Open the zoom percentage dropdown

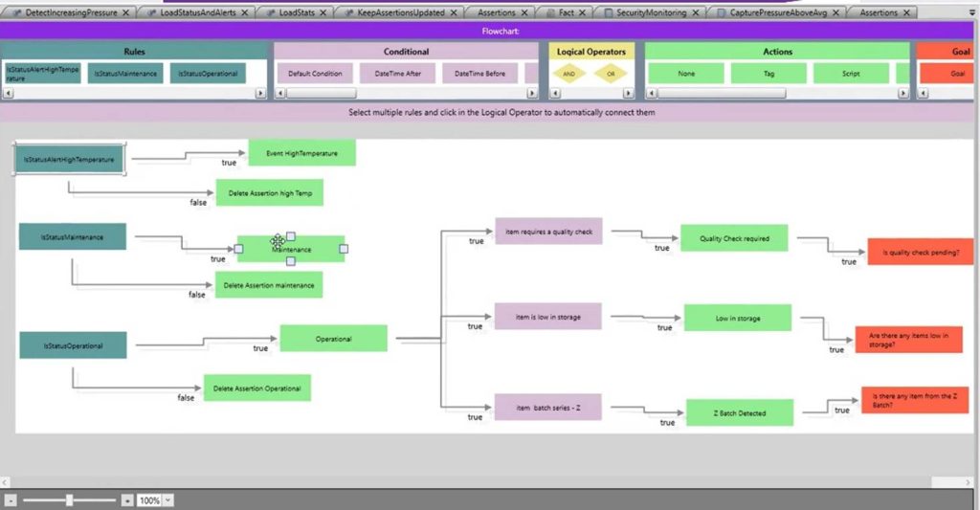point(168,500)
